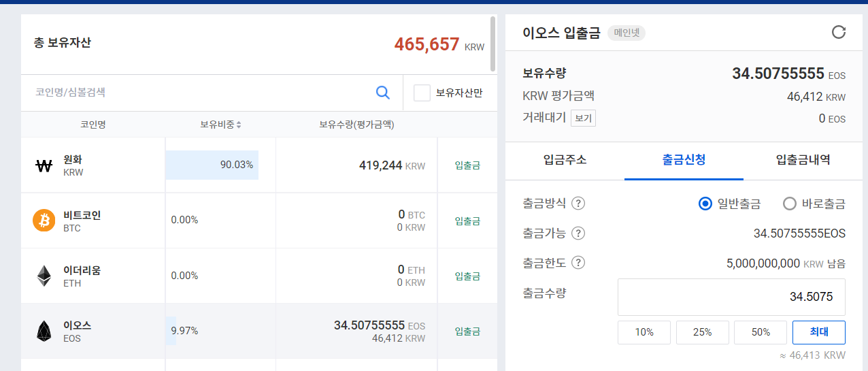The width and height of the screenshot is (868, 371).
Task: Click the 메인넷 badge
Action: pyautogui.click(x=626, y=32)
